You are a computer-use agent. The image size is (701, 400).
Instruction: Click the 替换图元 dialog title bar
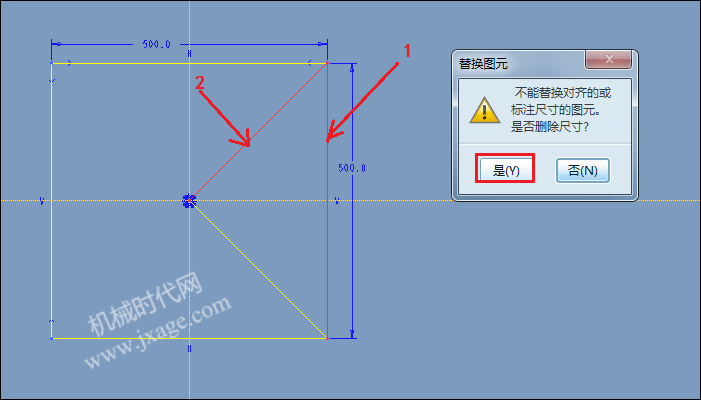pos(521,63)
